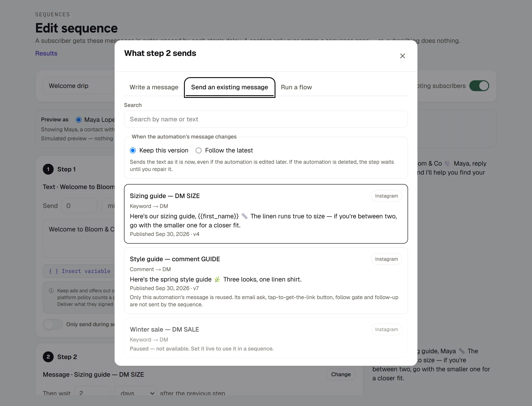This screenshot has height=406, width=532.
Task: Pick the Style guide — comment GUIDE message
Action: click(x=266, y=281)
